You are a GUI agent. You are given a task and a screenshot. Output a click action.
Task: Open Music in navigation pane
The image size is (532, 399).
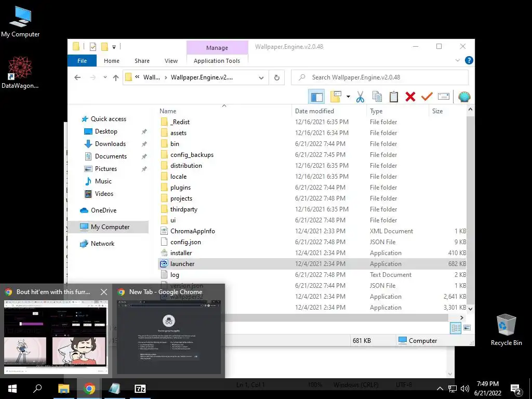(x=103, y=181)
